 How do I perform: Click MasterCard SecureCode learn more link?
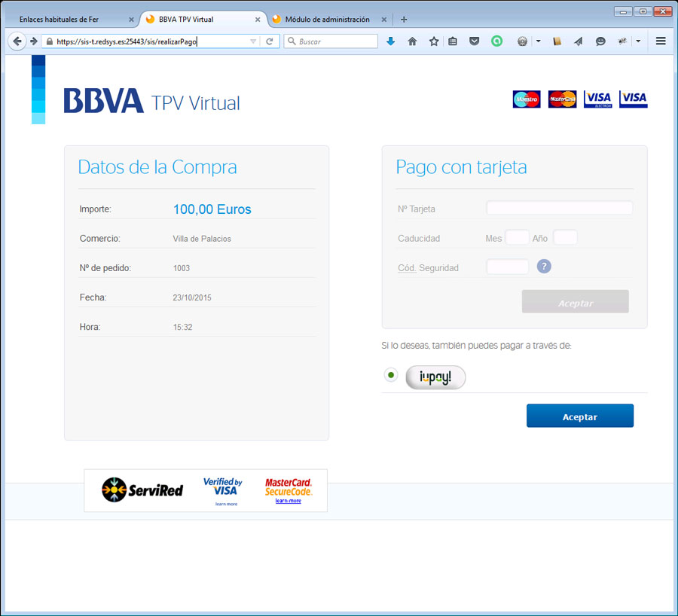288,501
